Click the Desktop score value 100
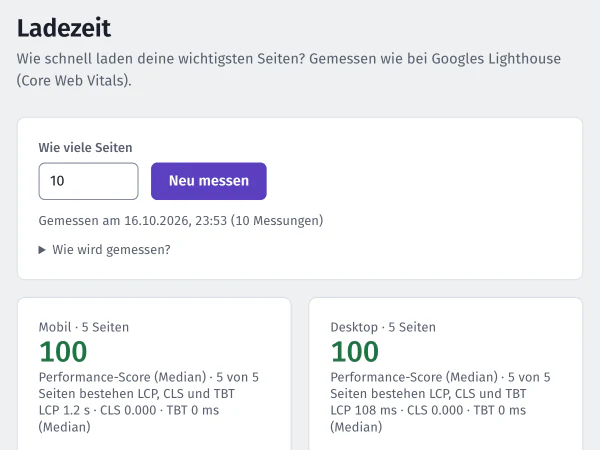The height and width of the screenshot is (450, 600). pos(355,352)
